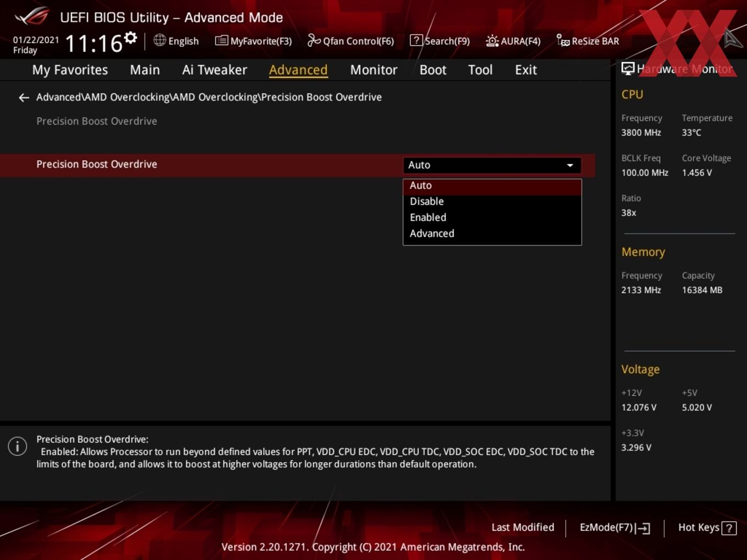
Task: Click the version copyright text
Action: tap(373, 547)
